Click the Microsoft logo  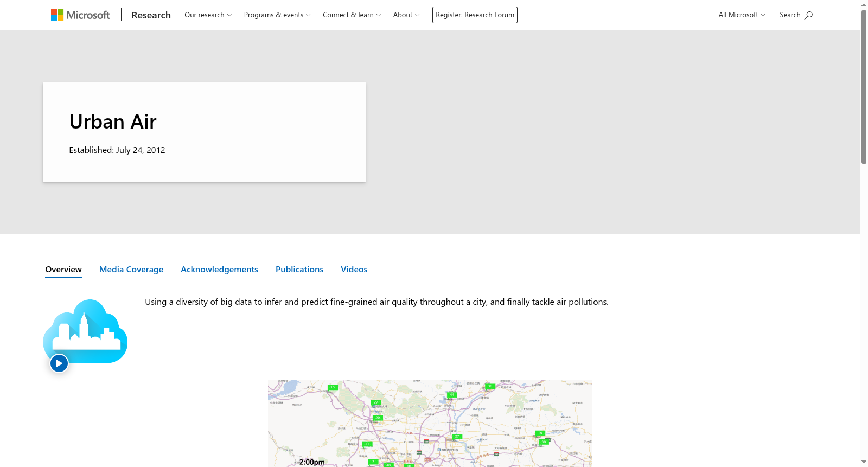(x=80, y=15)
